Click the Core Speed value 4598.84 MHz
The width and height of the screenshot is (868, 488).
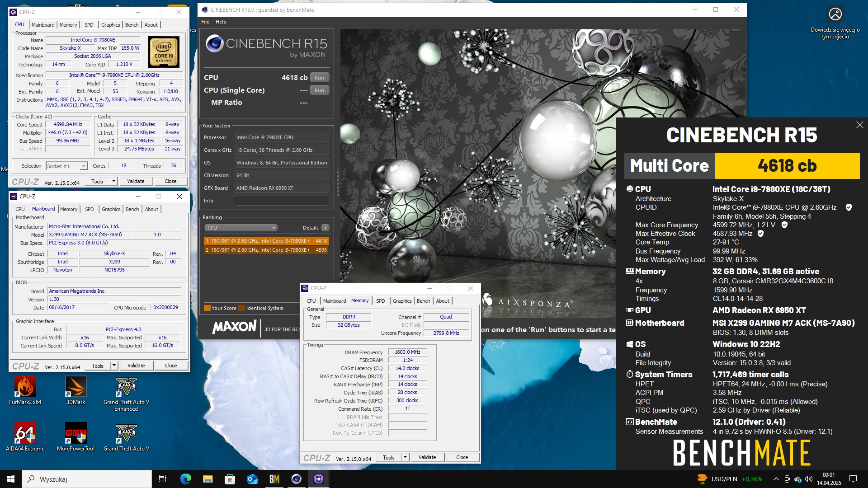pos(68,124)
